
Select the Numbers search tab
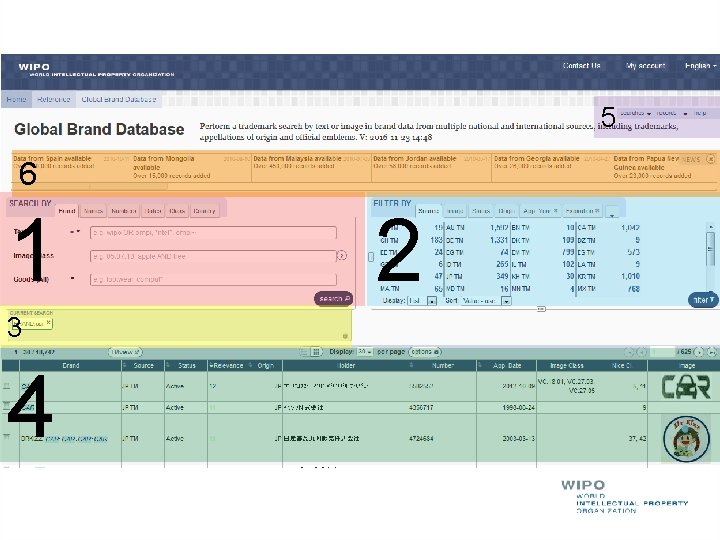point(124,211)
